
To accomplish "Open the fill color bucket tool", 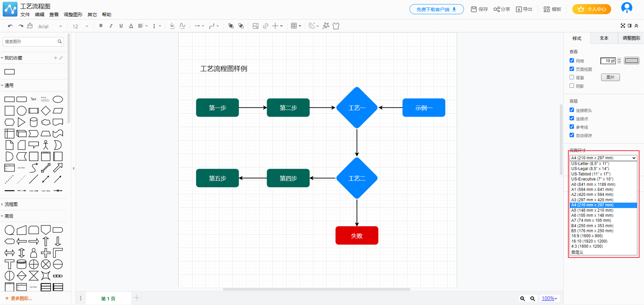I will 172,26.
